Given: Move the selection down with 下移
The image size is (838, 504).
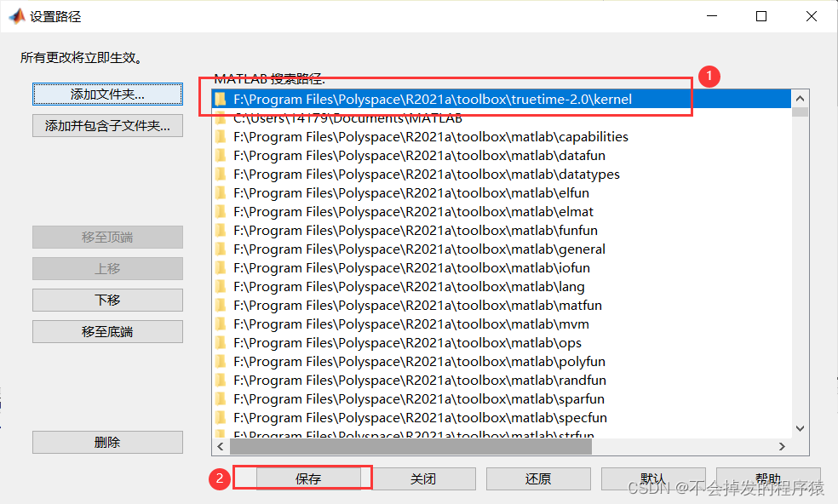Looking at the screenshot, I should pos(107,300).
